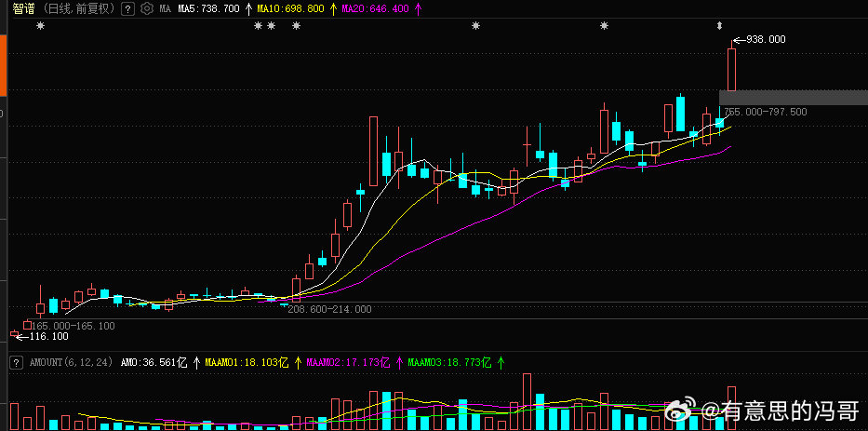This screenshot has width=868, height=431.
Task: Select the info marker above the 938.000 candle
Action: pyautogui.click(x=720, y=25)
